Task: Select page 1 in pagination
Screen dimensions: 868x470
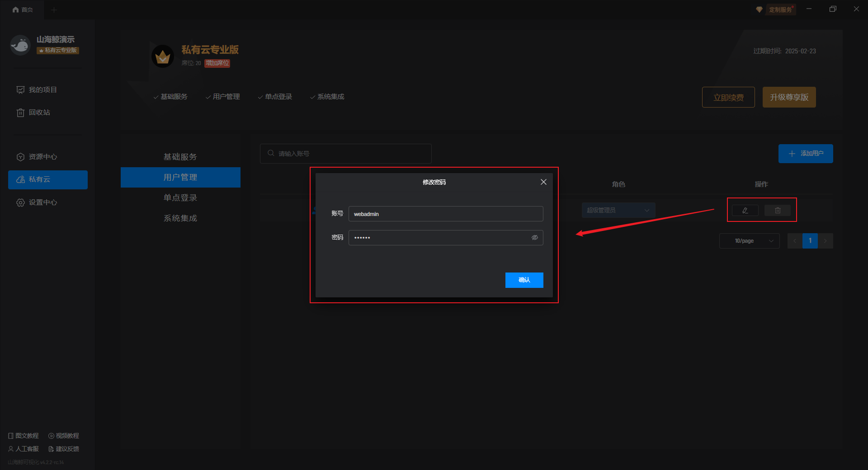Action: tap(810, 241)
